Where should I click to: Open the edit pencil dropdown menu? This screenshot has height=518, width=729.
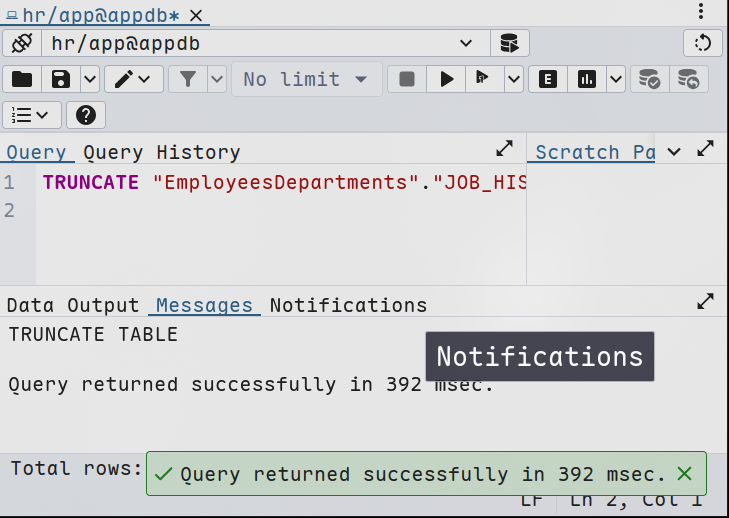[135, 79]
